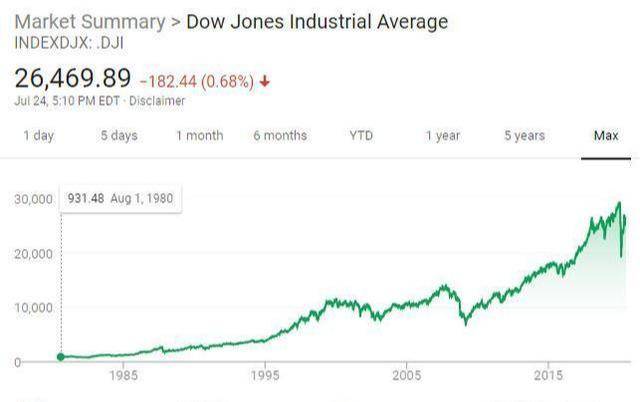Click the red down arrow icon

[x=264, y=80]
